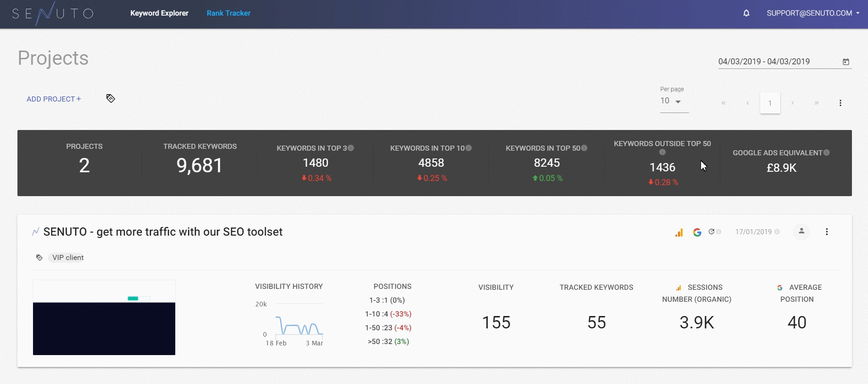The height and width of the screenshot is (384, 868).
Task: Click the project's tracked keywords value 55
Action: (596, 322)
